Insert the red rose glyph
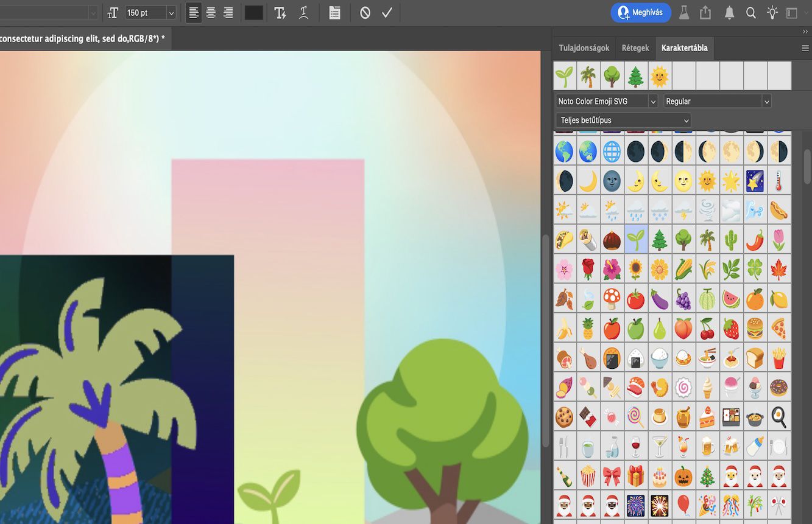 click(x=588, y=269)
